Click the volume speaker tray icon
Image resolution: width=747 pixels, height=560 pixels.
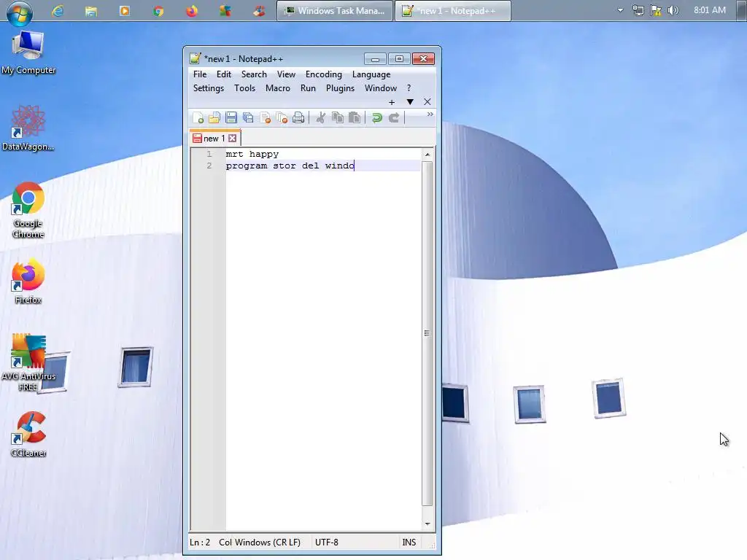[673, 10]
